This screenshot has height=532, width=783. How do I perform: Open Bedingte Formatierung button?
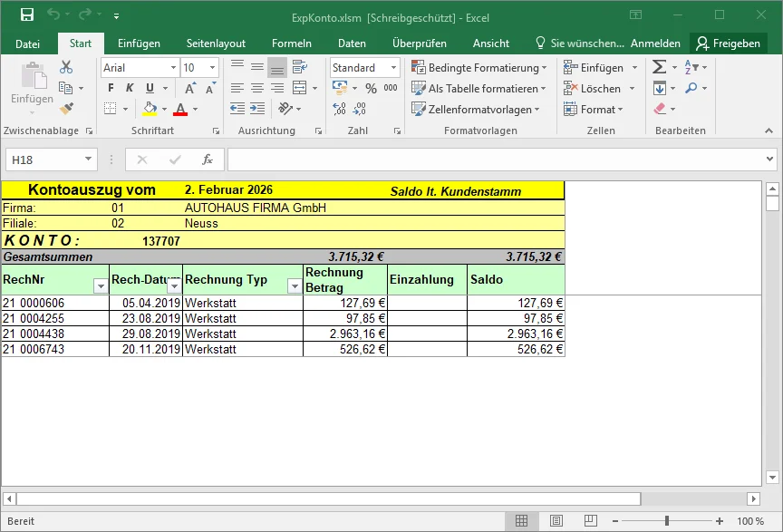pos(478,67)
